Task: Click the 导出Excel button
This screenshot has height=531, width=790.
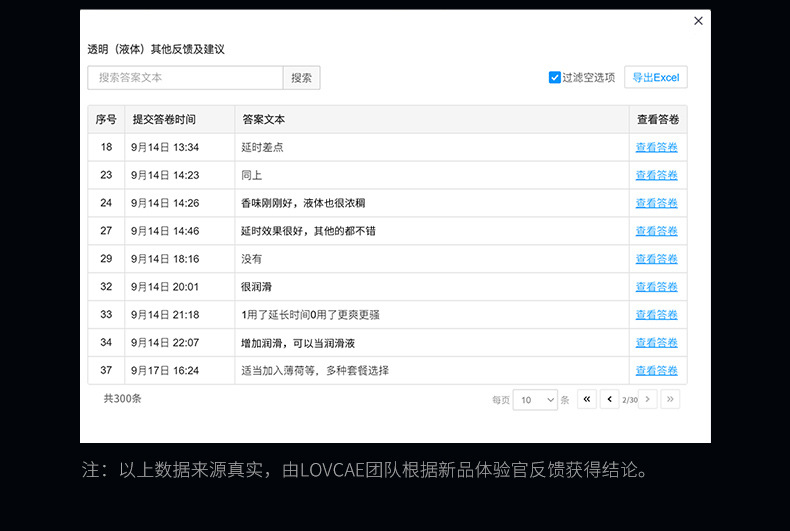Action: click(656, 77)
